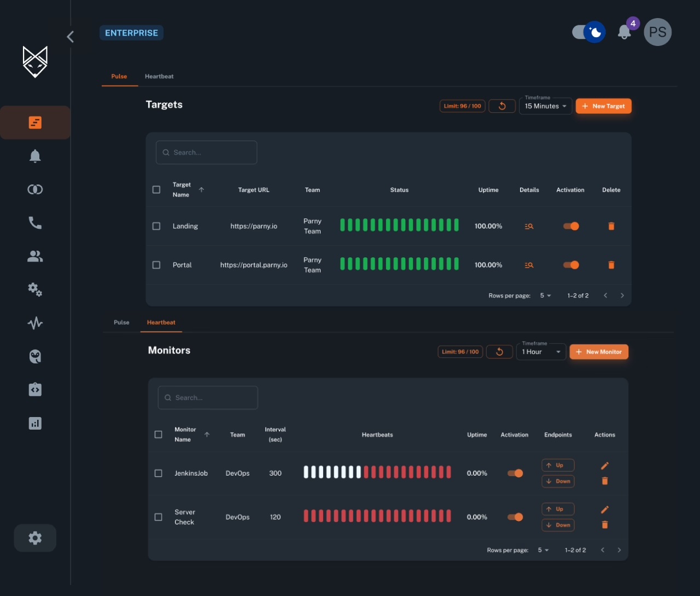Click the fox logo in sidebar
Image resolution: width=700 pixels, height=596 pixels.
[x=35, y=61]
